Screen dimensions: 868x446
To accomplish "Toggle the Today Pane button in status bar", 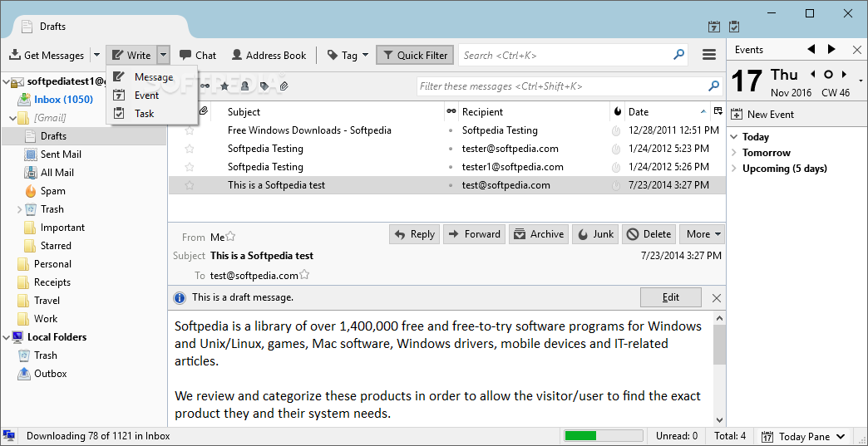I will point(802,436).
